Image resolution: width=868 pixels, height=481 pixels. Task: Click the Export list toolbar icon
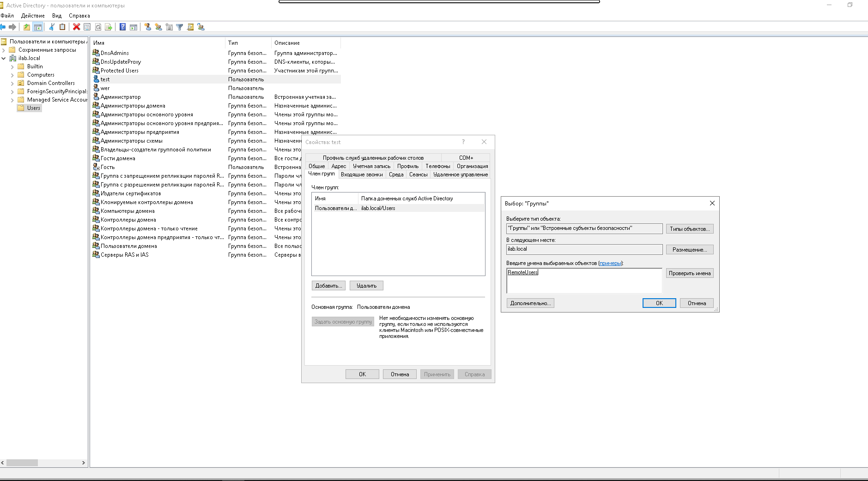click(x=109, y=27)
